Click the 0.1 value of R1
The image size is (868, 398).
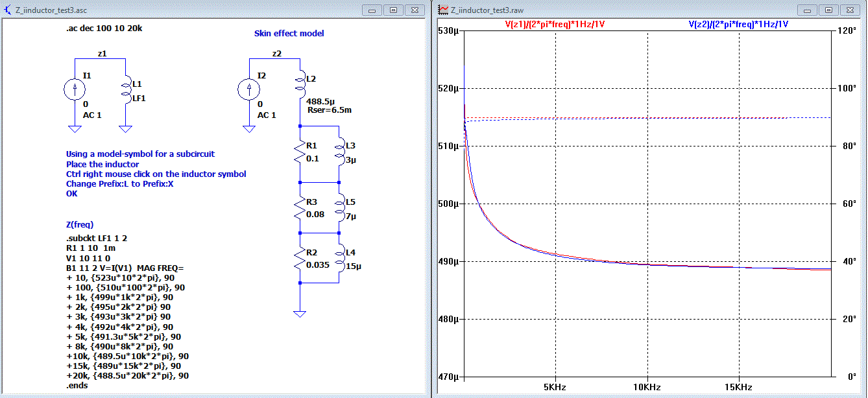point(312,159)
